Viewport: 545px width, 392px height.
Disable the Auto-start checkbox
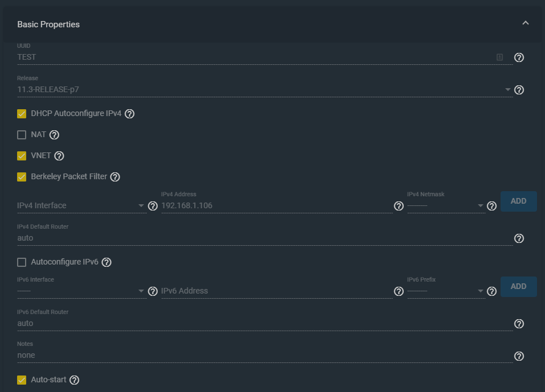(x=22, y=380)
